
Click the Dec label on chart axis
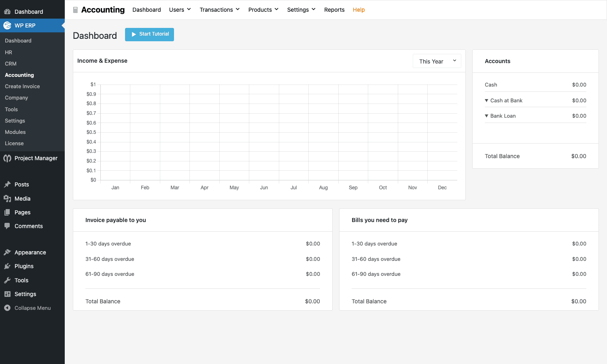[x=442, y=188]
